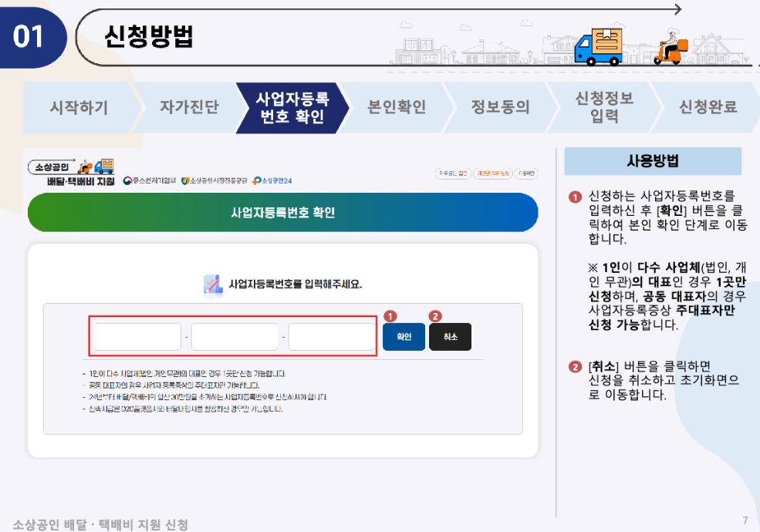The image size is (760, 532).
Task: Click the first business registration number field
Action: click(x=136, y=337)
